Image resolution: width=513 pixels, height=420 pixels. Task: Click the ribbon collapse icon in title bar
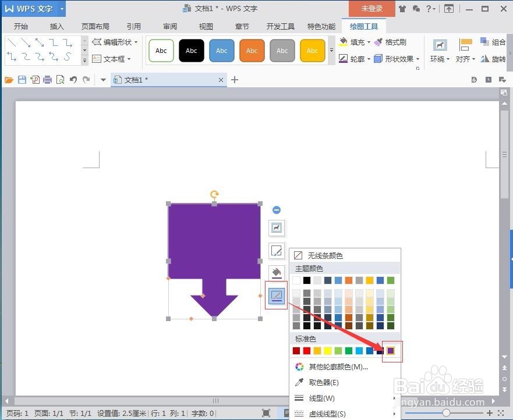point(449,9)
